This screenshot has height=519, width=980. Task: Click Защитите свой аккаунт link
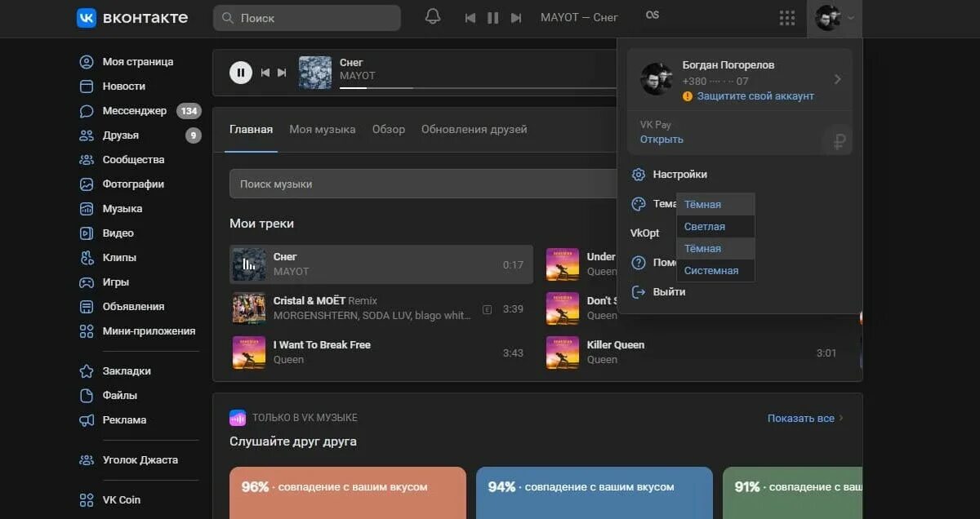[x=755, y=96]
